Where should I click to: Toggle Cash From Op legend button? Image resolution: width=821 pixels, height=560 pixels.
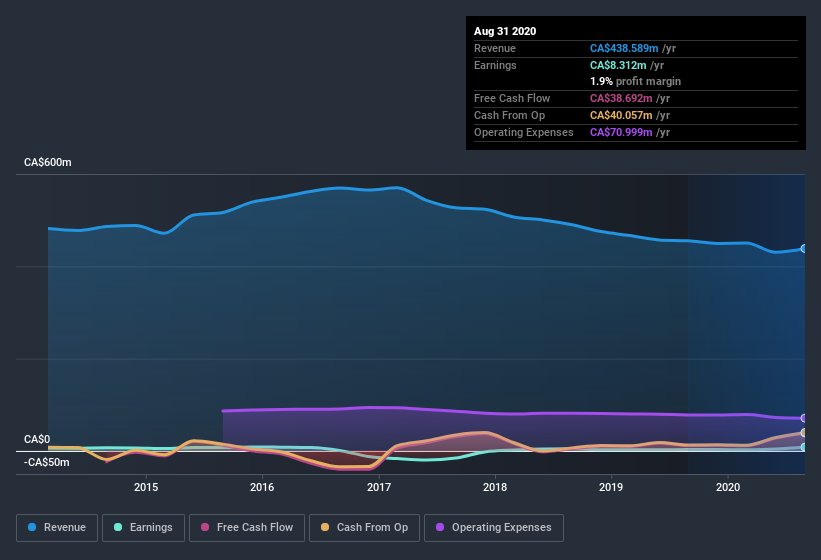[x=364, y=527]
